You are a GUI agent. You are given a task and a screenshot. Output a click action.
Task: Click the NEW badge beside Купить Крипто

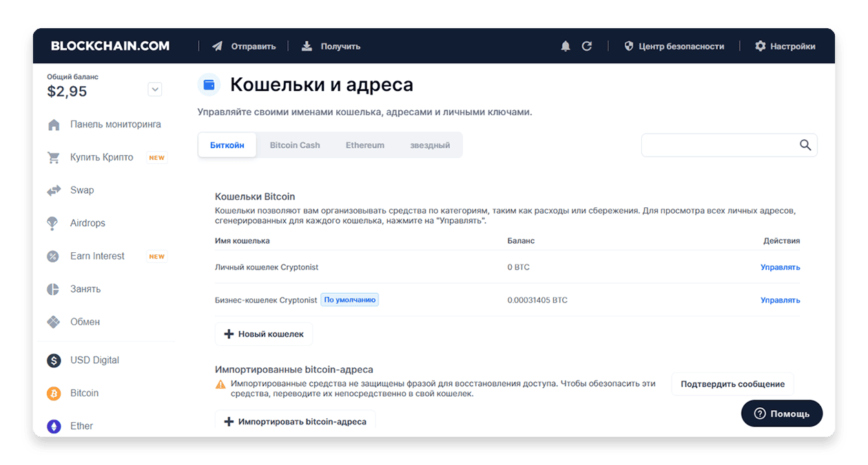[157, 158]
